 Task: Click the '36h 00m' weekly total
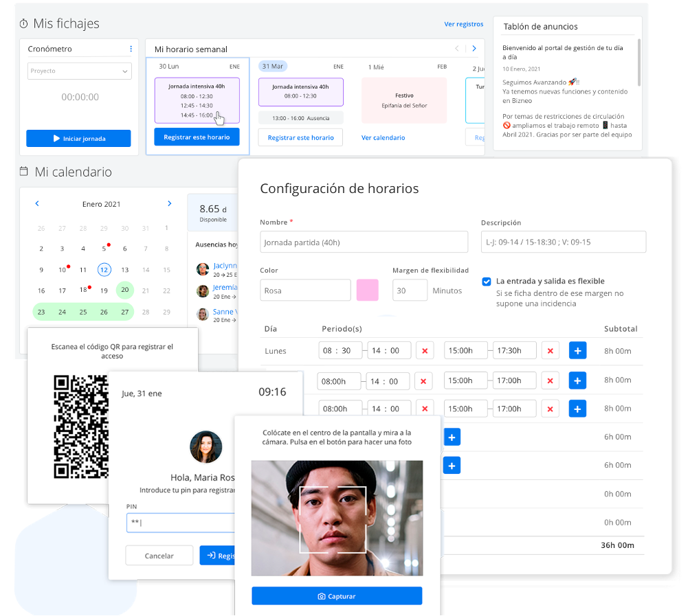617,545
